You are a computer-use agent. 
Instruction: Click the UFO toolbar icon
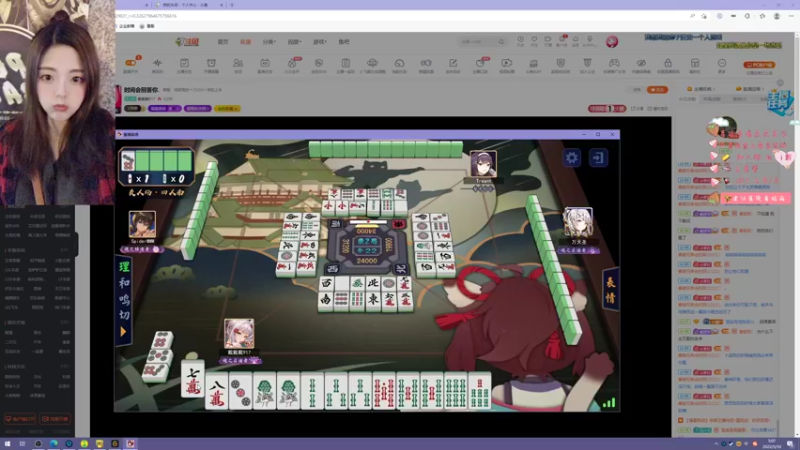[372, 63]
